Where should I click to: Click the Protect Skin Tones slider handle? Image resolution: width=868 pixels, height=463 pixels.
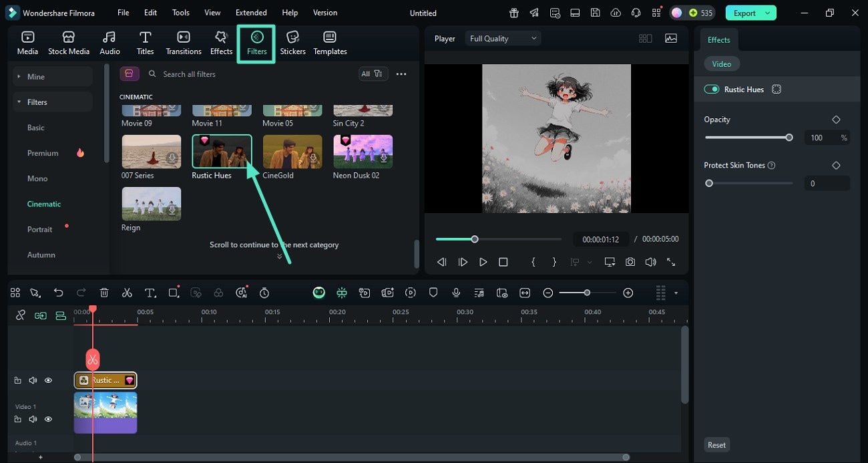click(x=709, y=183)
